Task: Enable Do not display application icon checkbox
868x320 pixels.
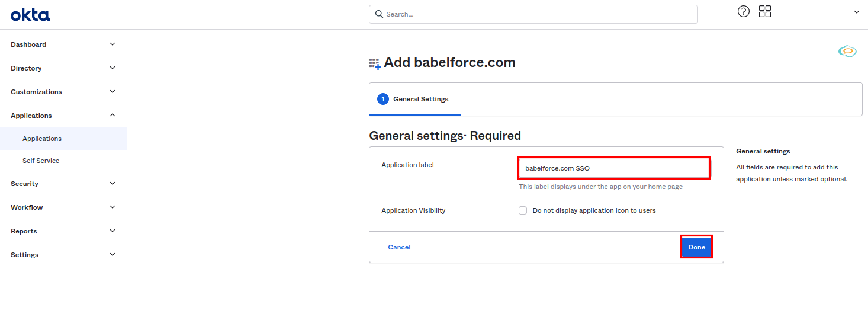Action: coord(523,210)
